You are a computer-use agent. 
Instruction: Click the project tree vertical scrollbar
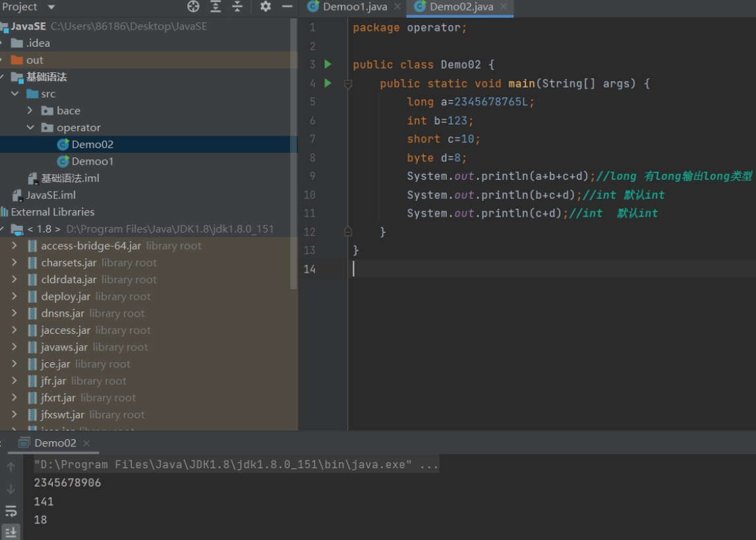[x=293, y=154]
